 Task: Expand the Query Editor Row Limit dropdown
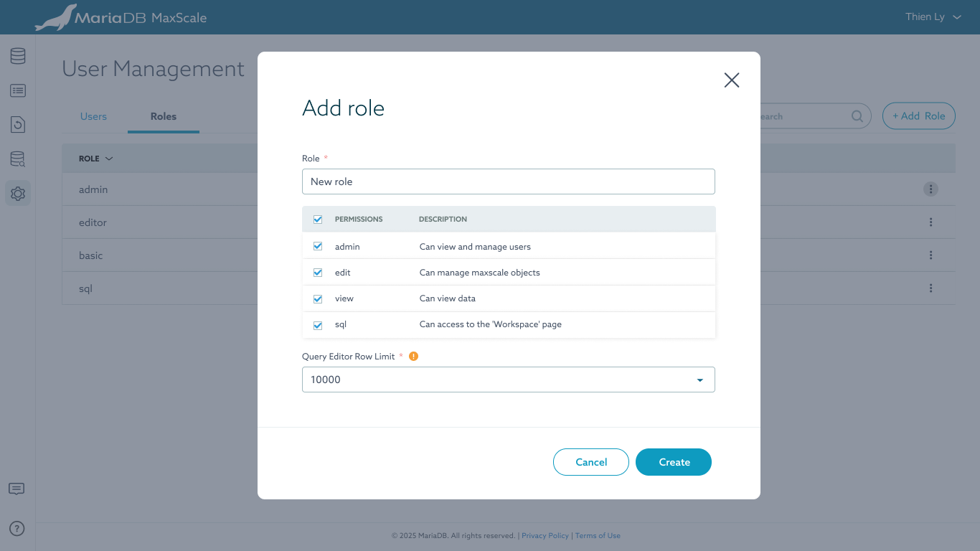click(699, 380)
